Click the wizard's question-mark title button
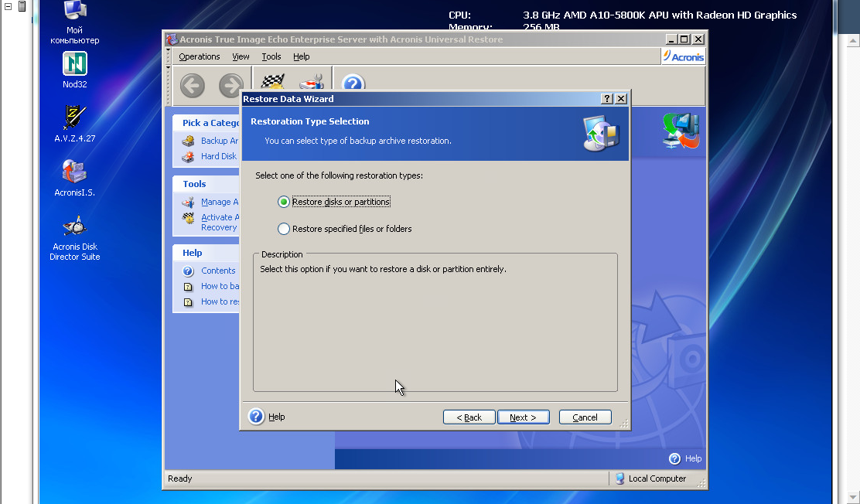Viewport: 860px width, 504px height. 606,99
